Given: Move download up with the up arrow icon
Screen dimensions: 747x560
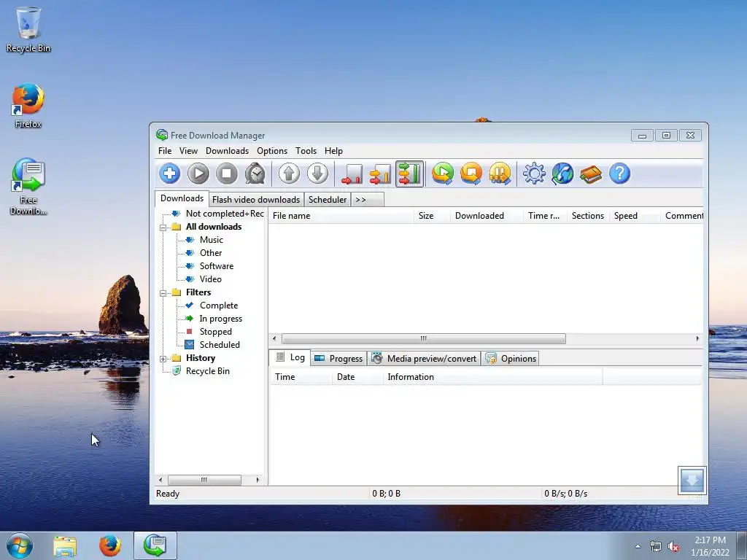Looking at the screenshot, I should [289, 174].
